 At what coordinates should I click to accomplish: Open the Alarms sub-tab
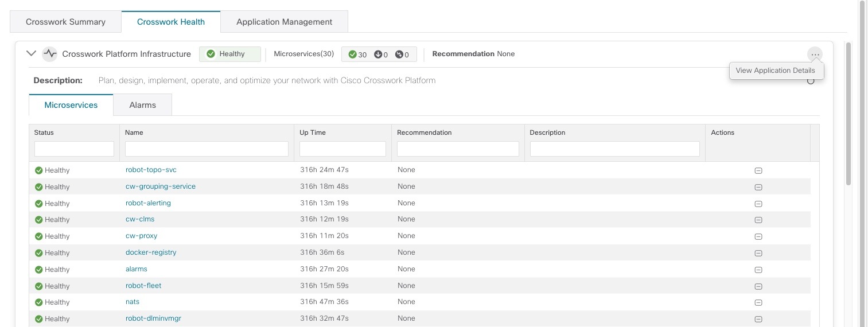point(142,105)
